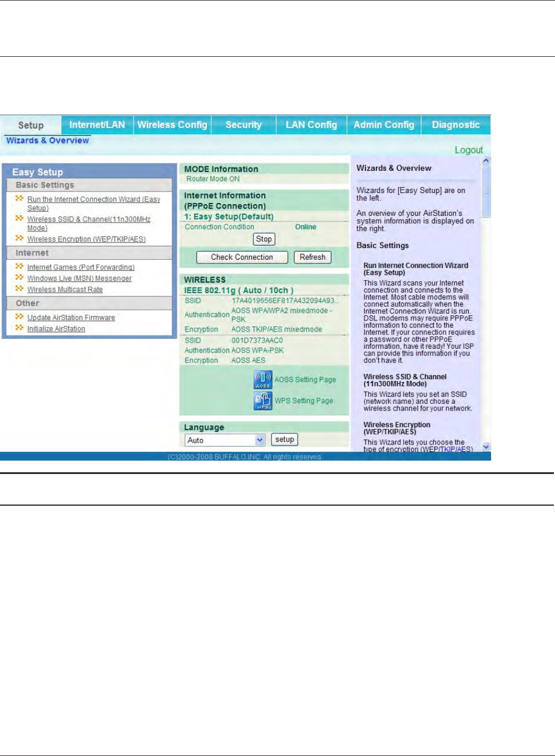The image size is (555, 756).
Task: Go to the Security tab
Action: pos(244,125)
